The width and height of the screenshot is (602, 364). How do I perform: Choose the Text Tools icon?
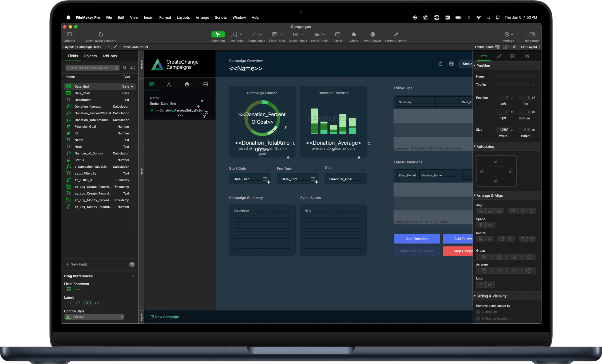click(234, 34)
